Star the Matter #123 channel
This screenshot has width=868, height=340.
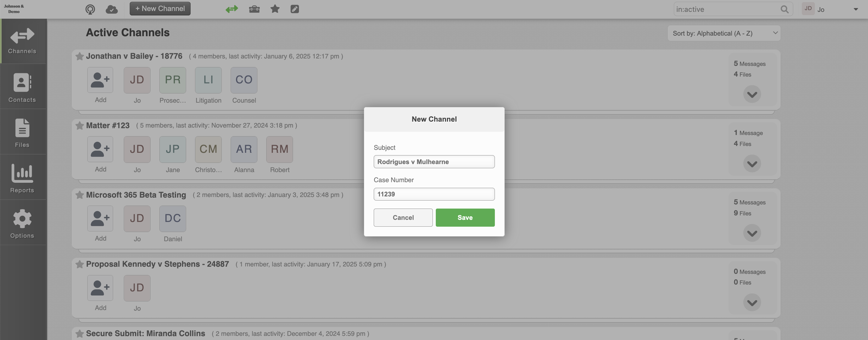coord(80,125)
